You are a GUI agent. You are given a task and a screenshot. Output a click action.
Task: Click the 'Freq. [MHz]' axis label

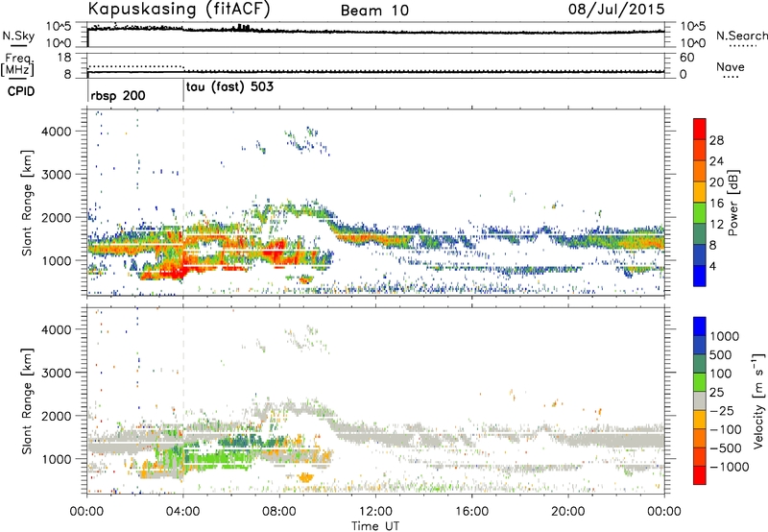[18, 65]
